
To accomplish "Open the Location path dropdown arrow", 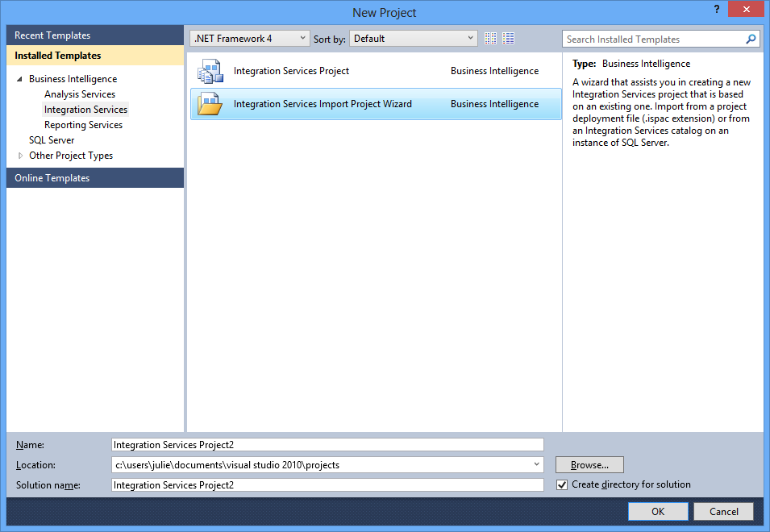I will (x=536, y=464).
